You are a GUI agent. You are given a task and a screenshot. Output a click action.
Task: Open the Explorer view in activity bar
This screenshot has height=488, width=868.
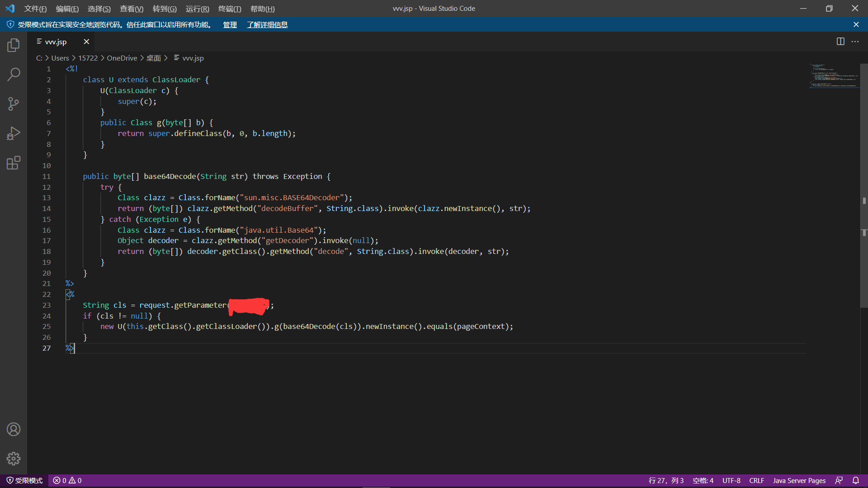click(14, 45)
